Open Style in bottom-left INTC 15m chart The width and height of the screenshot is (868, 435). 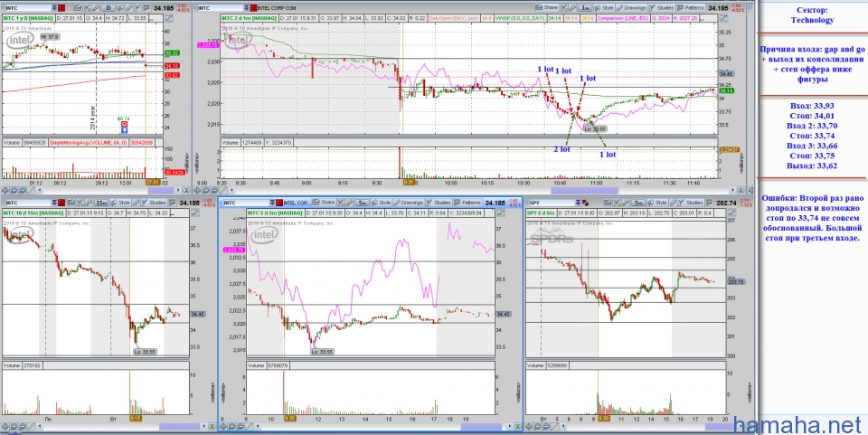click(x=120, y=203)
